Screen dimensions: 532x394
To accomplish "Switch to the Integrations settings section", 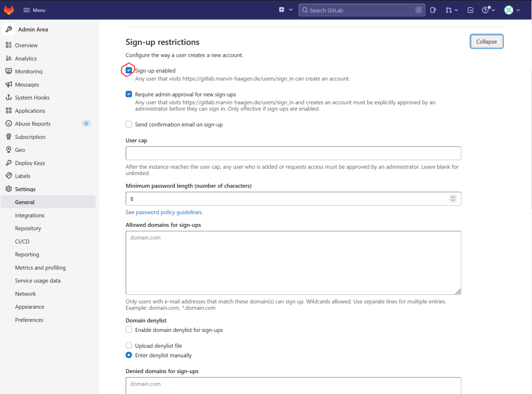I will coord(30,215).
